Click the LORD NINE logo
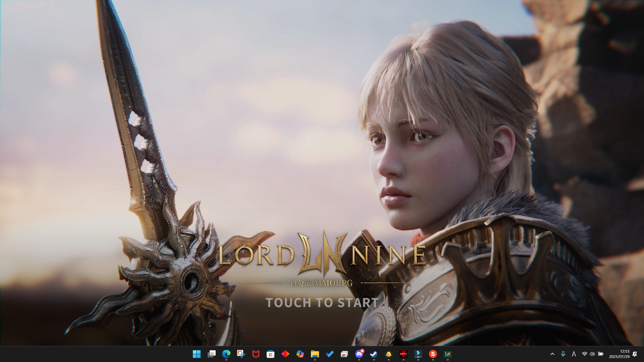The width and height of the screenshot is (644, 362). coord(322,254)
